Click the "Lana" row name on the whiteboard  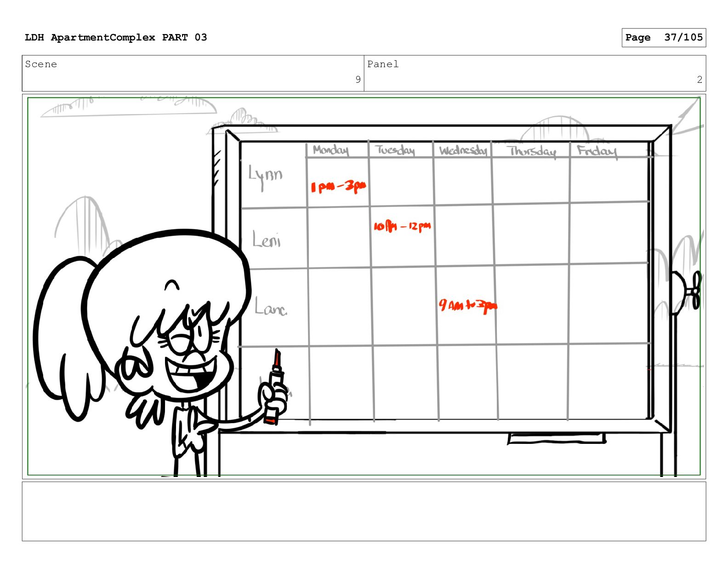pyautogui.click(x=271, y=307)
